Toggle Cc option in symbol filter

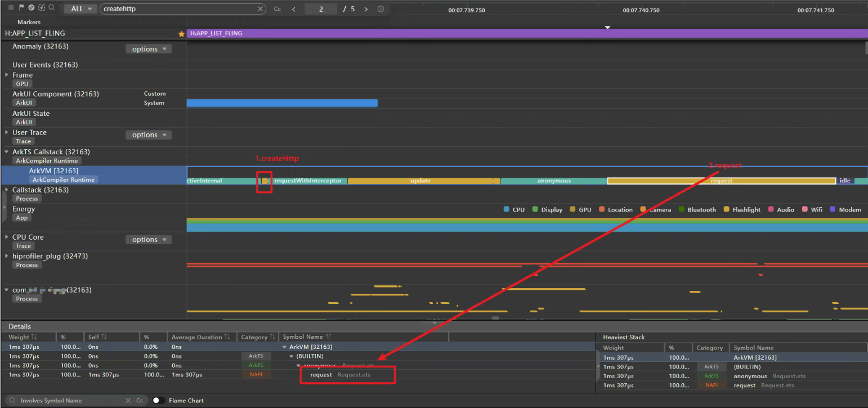(140, 401)
